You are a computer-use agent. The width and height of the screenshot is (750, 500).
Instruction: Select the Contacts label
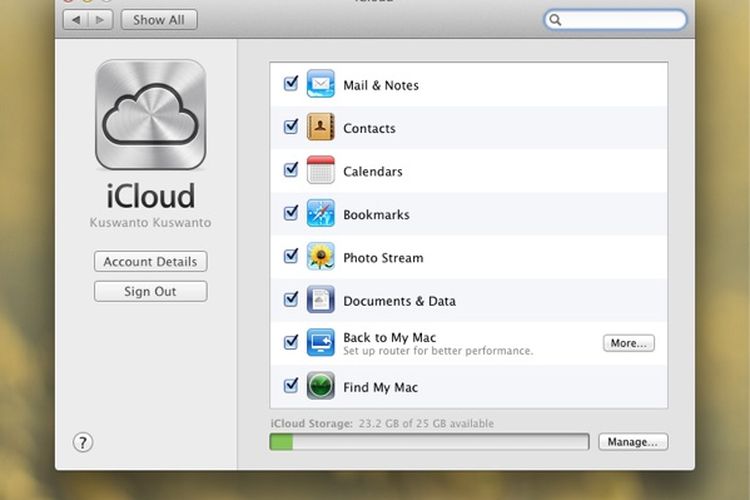369,129
